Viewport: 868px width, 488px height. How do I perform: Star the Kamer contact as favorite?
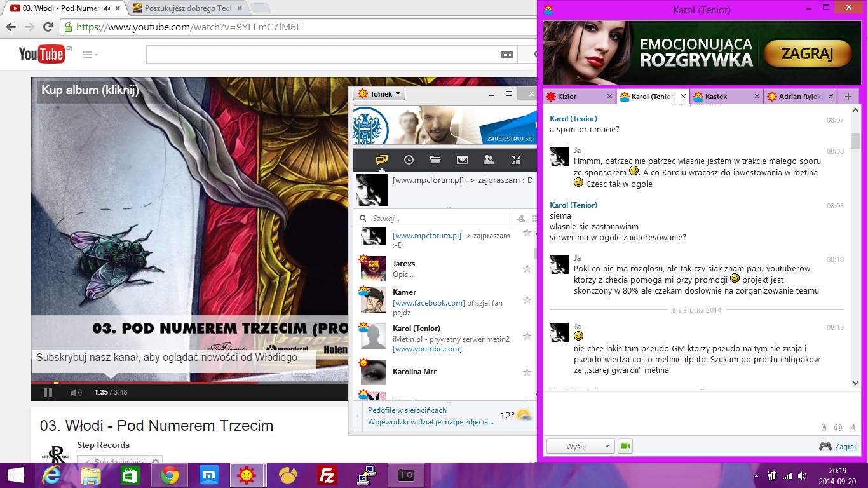tap(527, 299)
